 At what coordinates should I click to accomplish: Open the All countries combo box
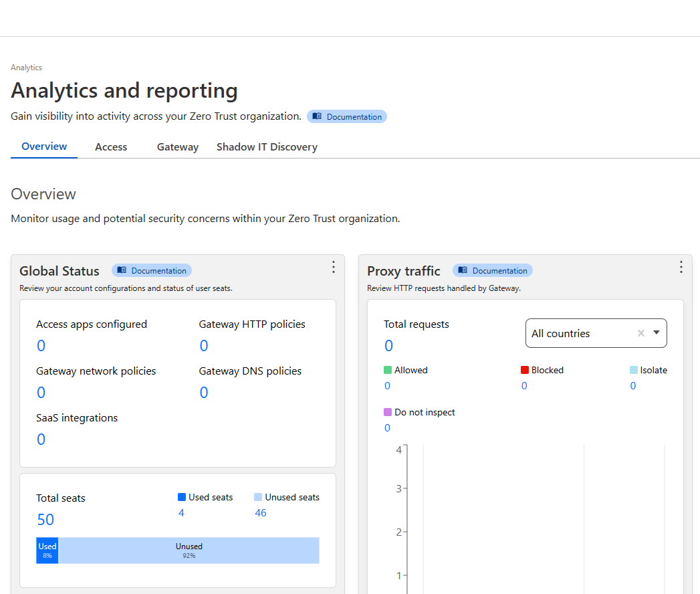pyautogui.click(x=596, y=333)
